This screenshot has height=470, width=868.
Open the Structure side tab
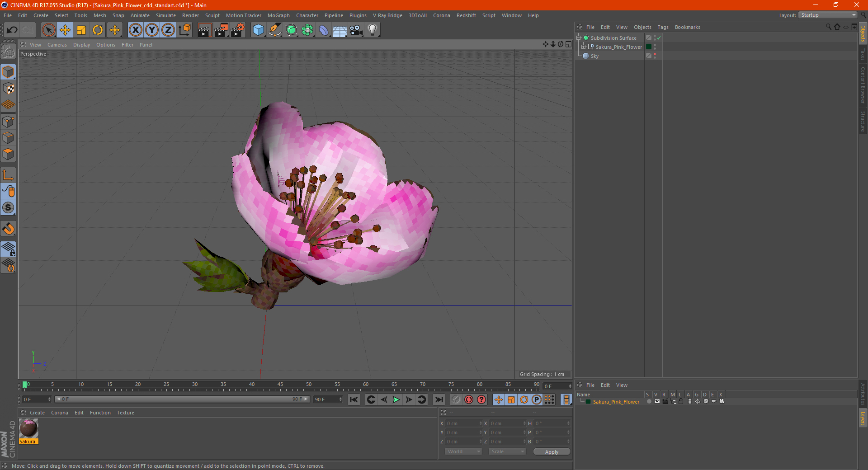863,121
